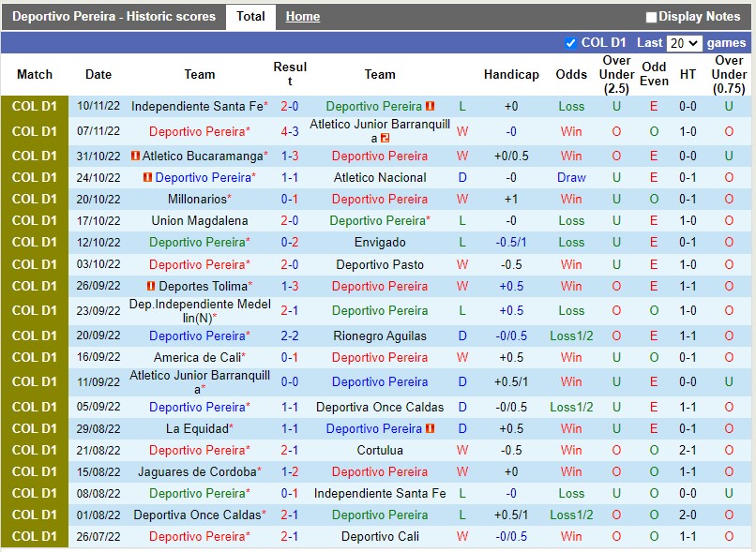Open the Rionegro Aguilas team link
This screenshot has height=552, width=756.
click(379, 336)
